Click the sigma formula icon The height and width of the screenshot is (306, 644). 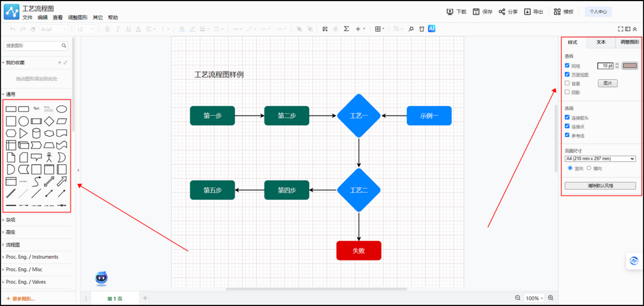(346, 29)
